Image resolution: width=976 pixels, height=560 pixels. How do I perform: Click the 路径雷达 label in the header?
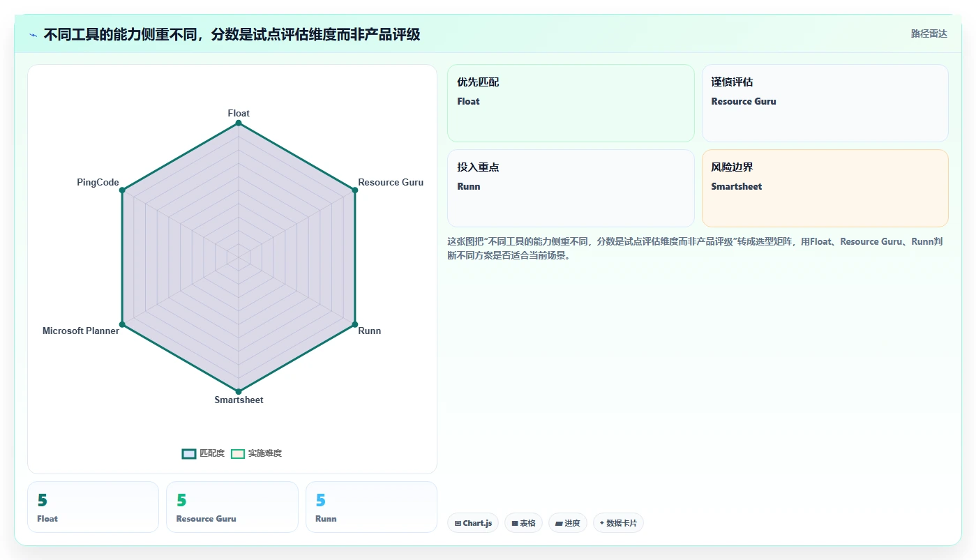click(929, 33)
